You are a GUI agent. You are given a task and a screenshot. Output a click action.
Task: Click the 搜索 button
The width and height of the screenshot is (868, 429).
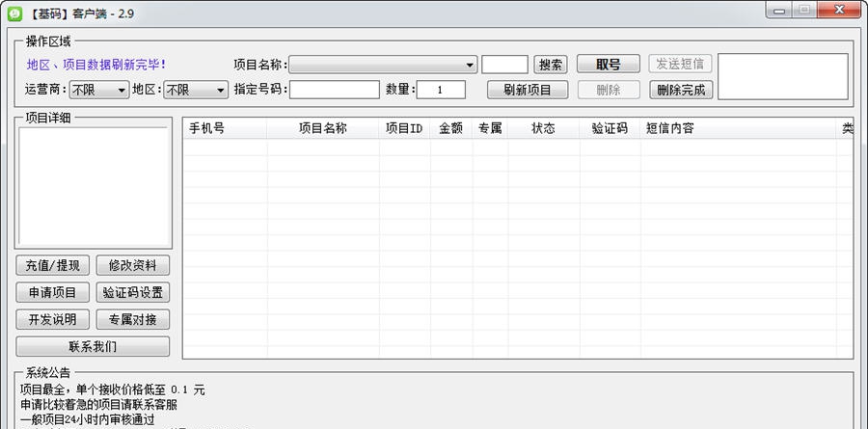551,65
